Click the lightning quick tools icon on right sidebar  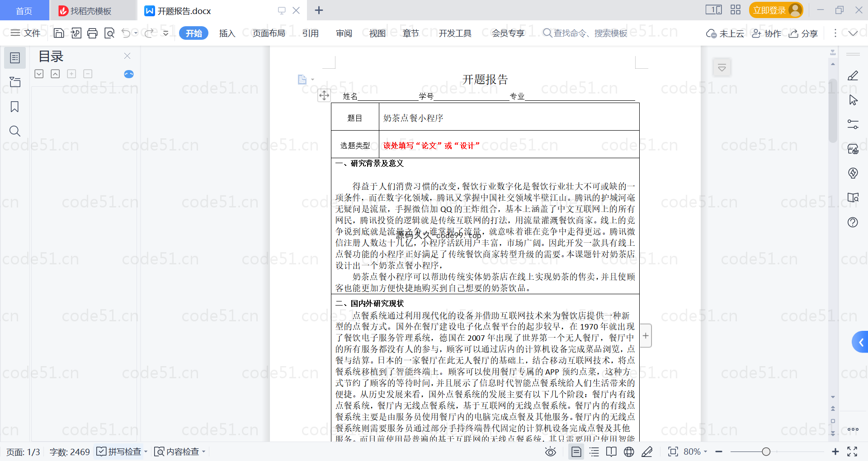[853, 173]
